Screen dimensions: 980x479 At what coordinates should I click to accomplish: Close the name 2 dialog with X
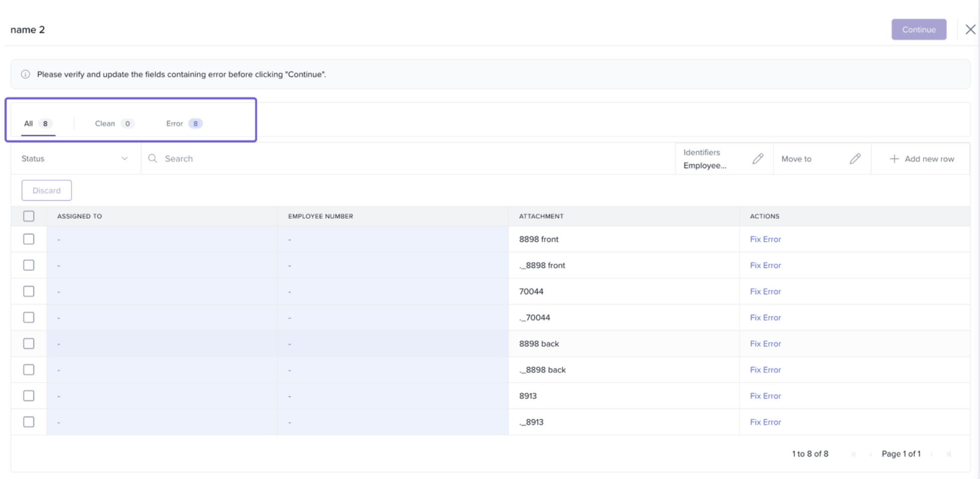coord(970,29)
